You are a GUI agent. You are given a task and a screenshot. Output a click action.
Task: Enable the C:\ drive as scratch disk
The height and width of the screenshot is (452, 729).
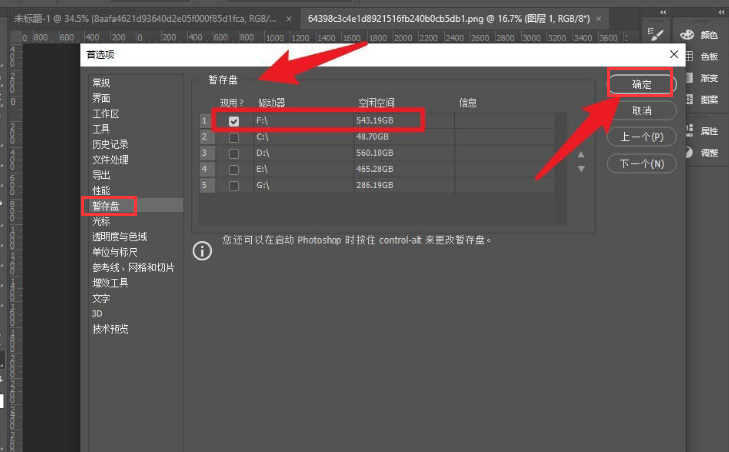234,137
